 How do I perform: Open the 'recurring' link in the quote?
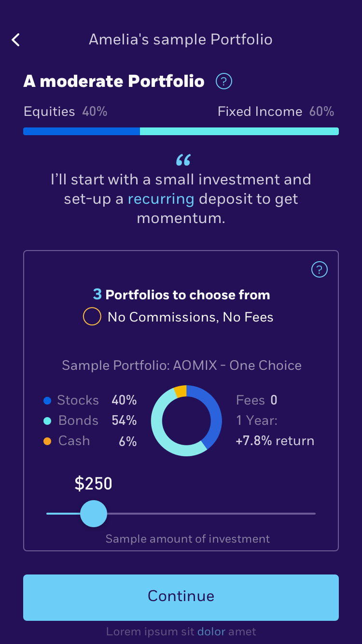(161, 198)
